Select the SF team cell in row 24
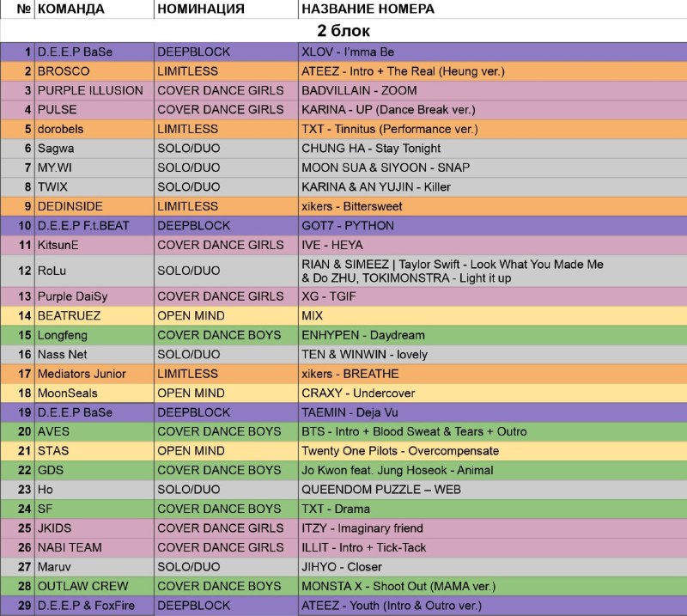687x616 pixels. coord(94,509)
